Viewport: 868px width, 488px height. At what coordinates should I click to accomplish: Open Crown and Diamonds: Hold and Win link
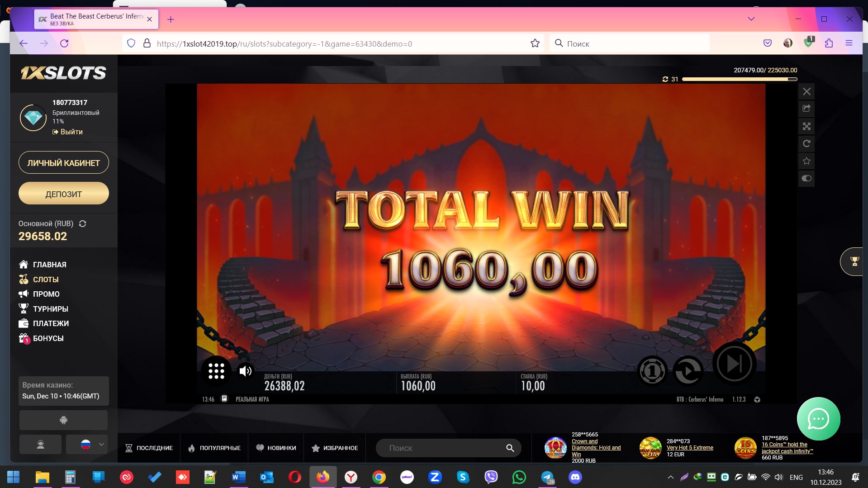coord(596,448)
